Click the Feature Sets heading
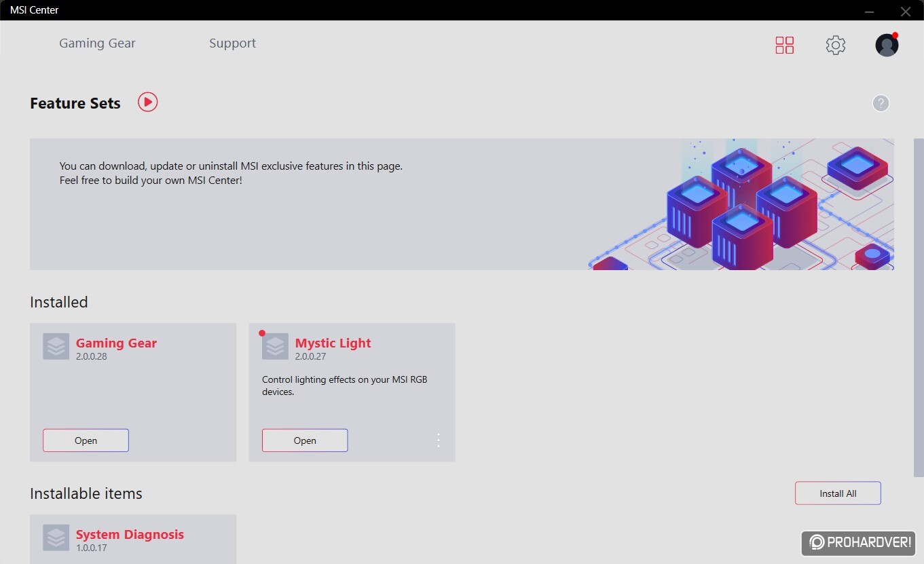 [75, 103]
